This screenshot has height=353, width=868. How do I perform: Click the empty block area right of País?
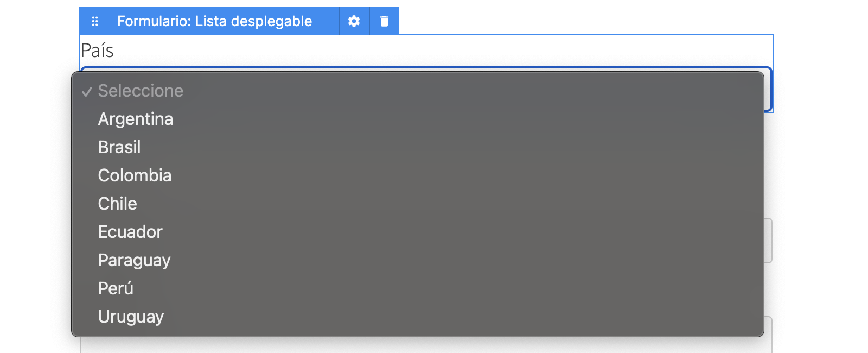coord(442,51)
